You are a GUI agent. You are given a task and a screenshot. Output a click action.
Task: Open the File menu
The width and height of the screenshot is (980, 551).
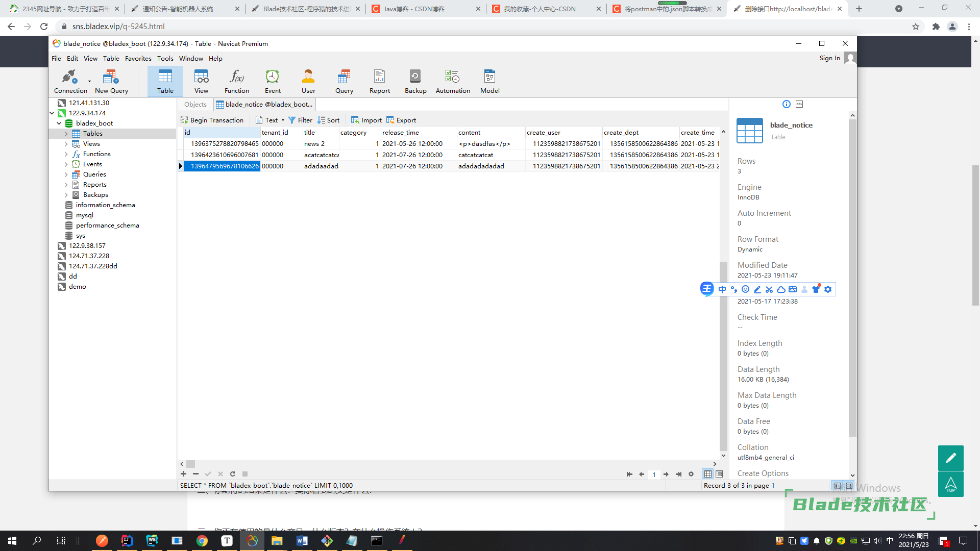click(x=56, y=59)
